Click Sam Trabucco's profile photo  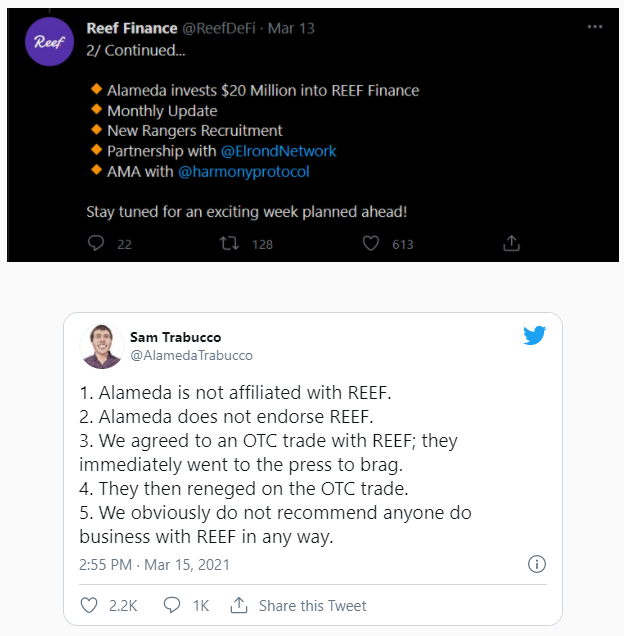[101, 346]
